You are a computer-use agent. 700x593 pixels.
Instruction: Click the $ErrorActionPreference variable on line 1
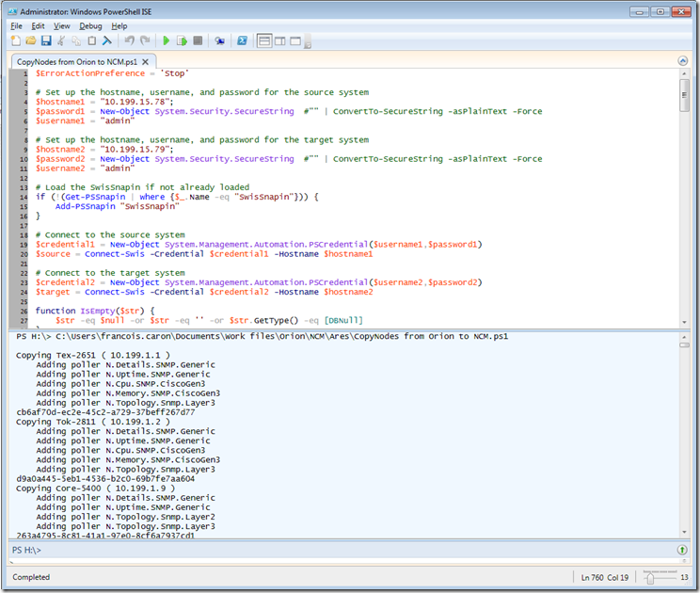pyautogui.click(x=90, y=73)
